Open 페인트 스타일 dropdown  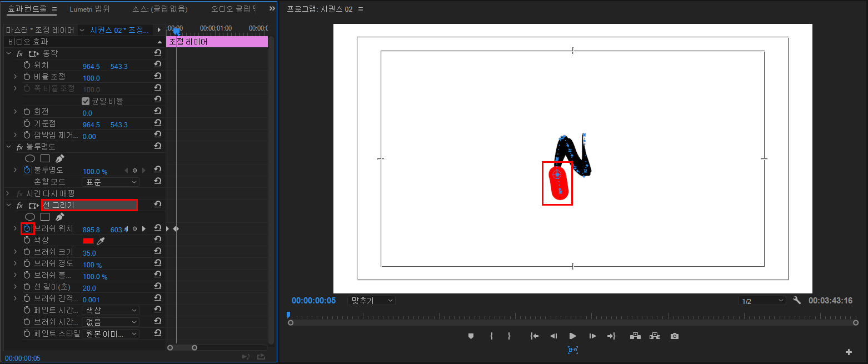[111, 333]
